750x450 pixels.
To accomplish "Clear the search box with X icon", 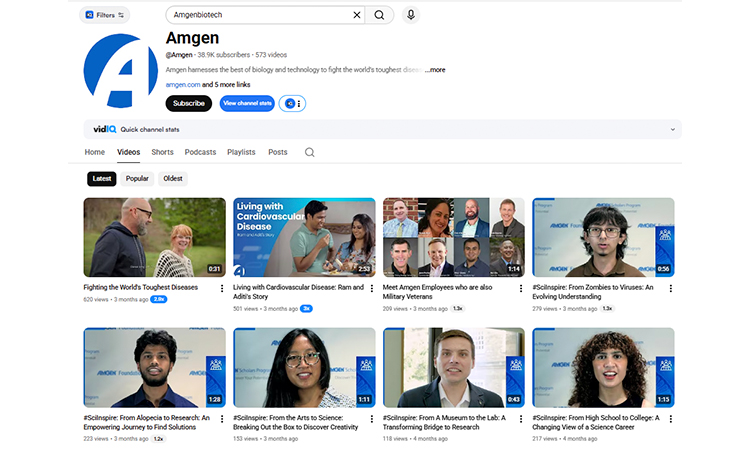I will (x=357, y=15).
